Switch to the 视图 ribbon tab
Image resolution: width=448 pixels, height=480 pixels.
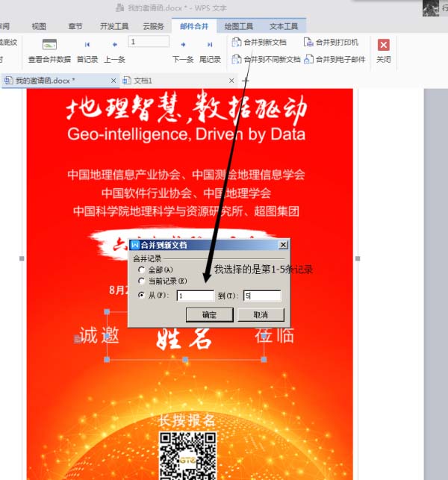pyautogui.click(x=39, y=26)
